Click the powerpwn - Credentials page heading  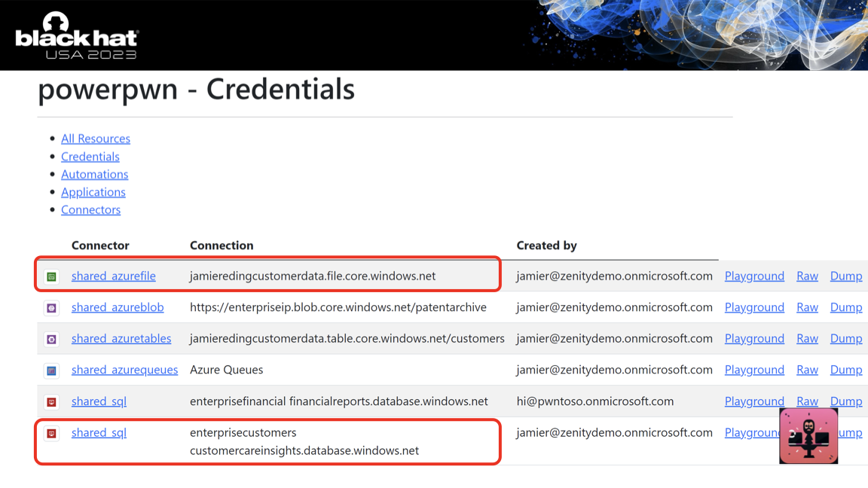pyautogui.click(x=197, y=90)
